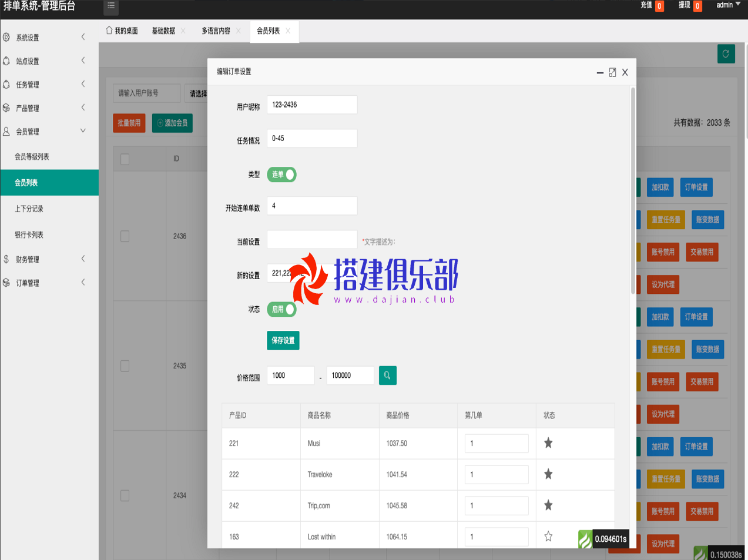
Task: Check the checkbox for member row 2436
Action: point(125,236)
